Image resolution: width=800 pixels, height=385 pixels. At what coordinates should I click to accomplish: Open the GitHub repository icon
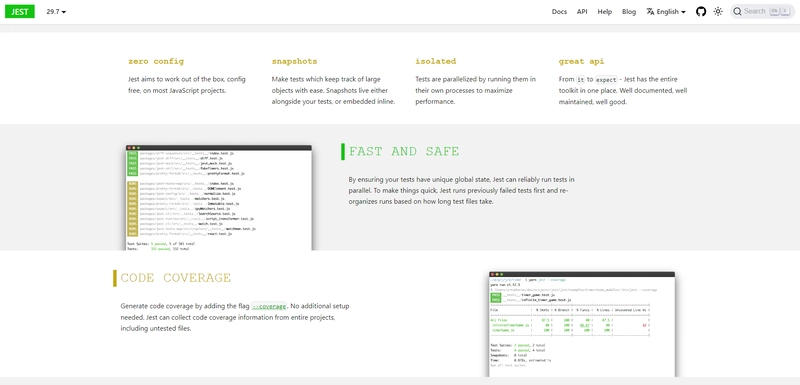[x=701, y=11]
